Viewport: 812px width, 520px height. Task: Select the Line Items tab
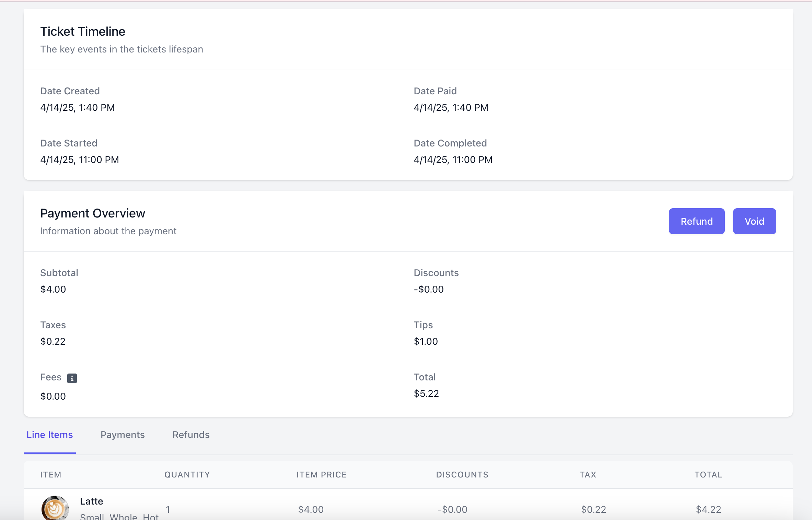(50, 435)
